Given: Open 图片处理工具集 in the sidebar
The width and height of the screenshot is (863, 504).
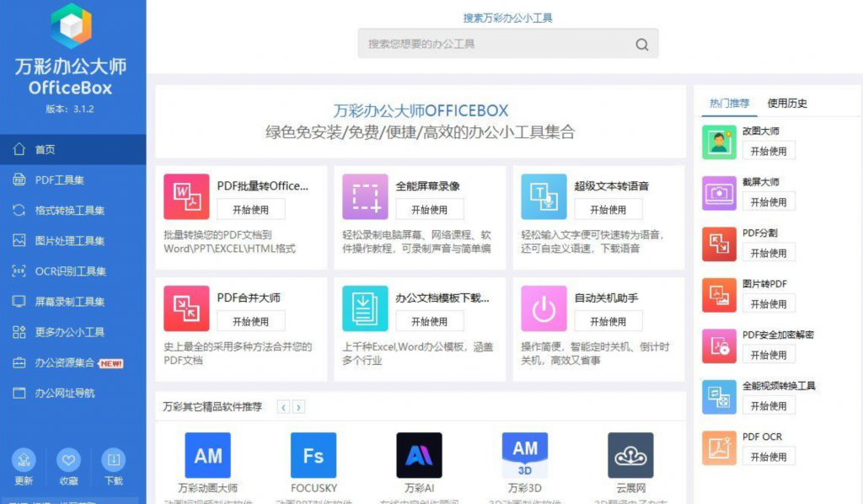Looking at the screenshot, I should 73,240.
